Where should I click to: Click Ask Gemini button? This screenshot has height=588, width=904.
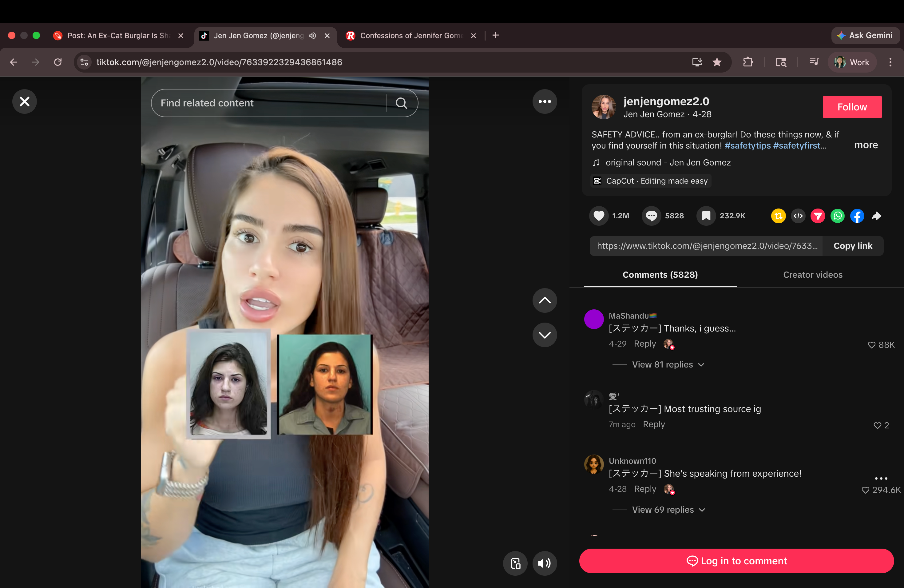[x=865, y=35]
